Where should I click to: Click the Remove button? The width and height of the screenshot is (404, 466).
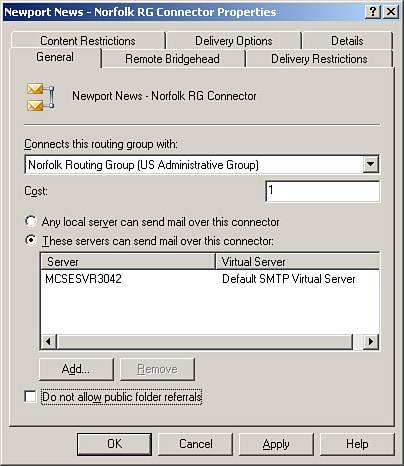pyautogui.click(x=157, y=369)
